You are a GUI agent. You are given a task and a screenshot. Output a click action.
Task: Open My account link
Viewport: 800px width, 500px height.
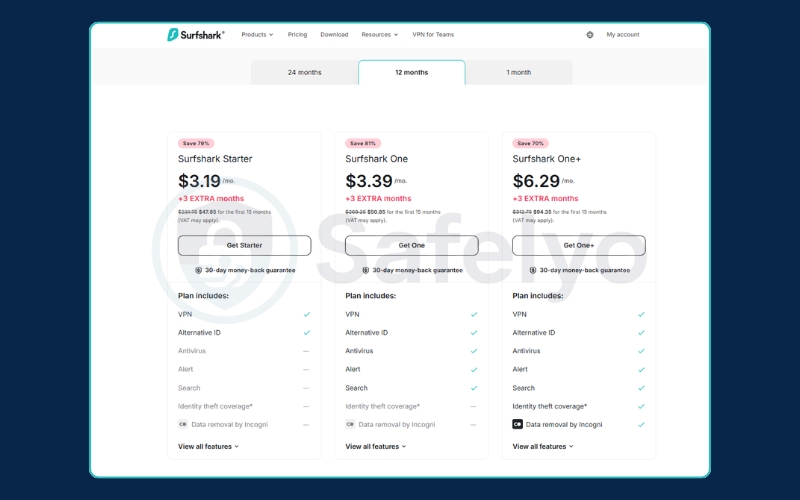(x=622, y=35)
